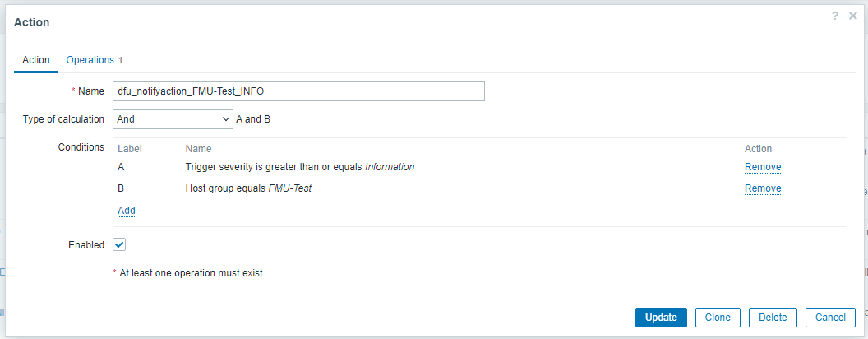Select the Action tab
Screen dimensions: 868x339
pos(35,60)
